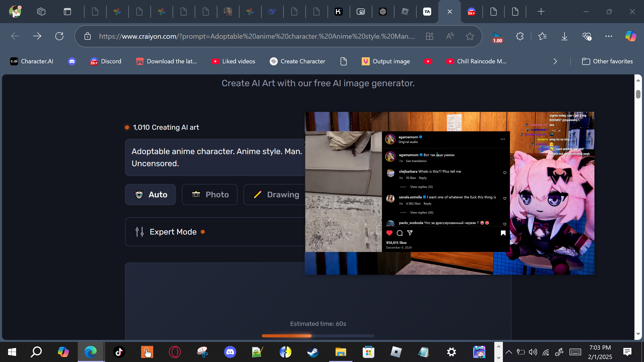Open the Copilot icon in toolbar

click(x=631, y=36)
